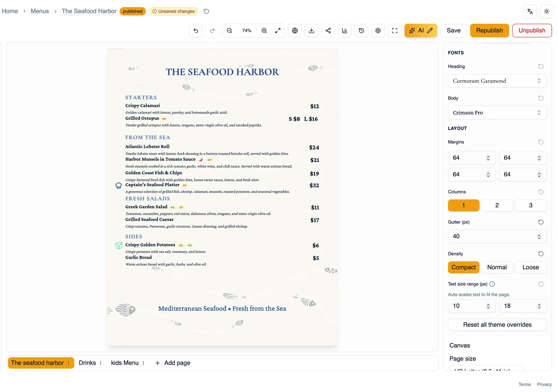
Task: Open the settings gear icon
Action: tap(378, 31)
